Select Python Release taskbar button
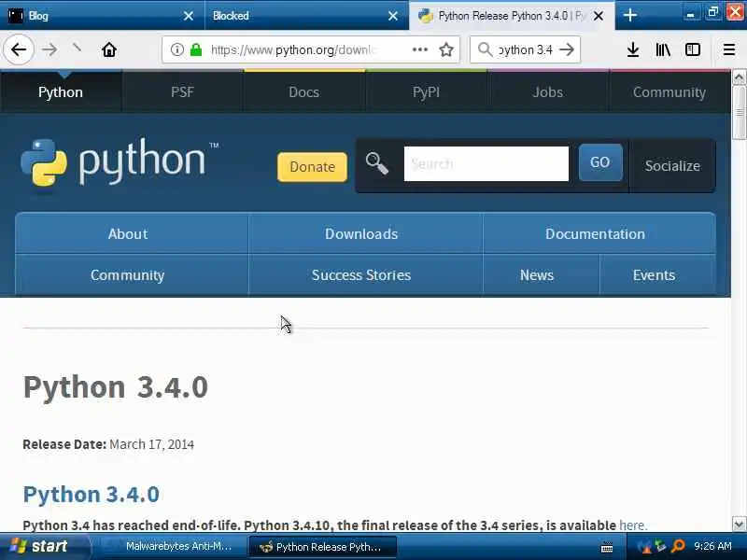 coord(323,547)
